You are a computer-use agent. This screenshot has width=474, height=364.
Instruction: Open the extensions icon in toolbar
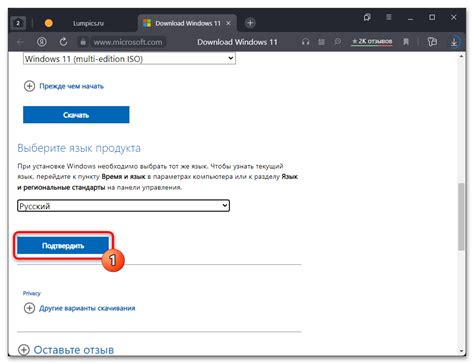[432, 42]
